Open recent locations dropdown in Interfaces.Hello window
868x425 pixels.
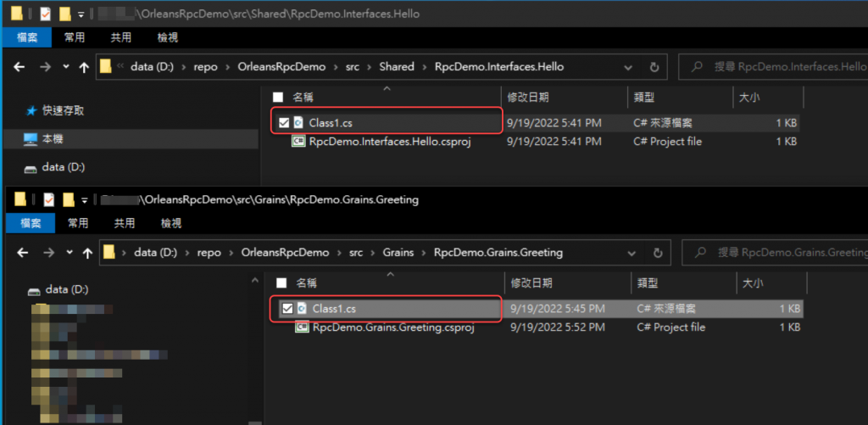(65, 67)
